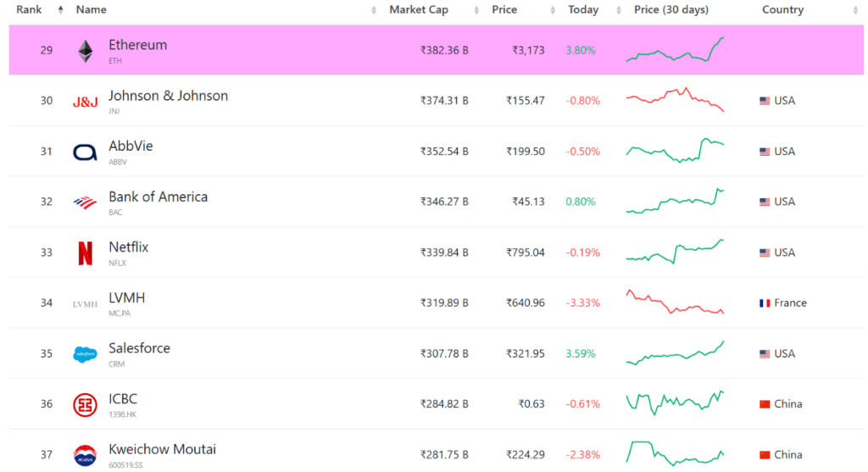Click Johnson & Johnson 30-day price chart
The width and height of the screenshot is (868, 472).
[x=675, y=100]
